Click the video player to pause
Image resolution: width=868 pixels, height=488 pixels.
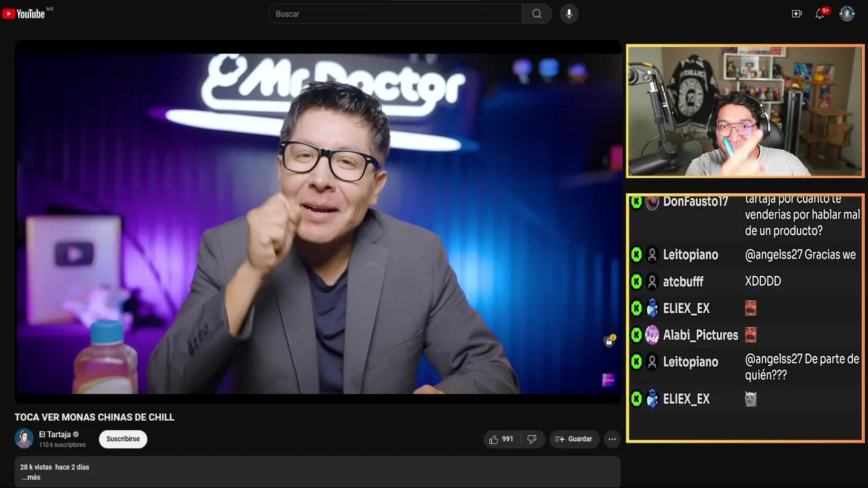tap(317, 222)
